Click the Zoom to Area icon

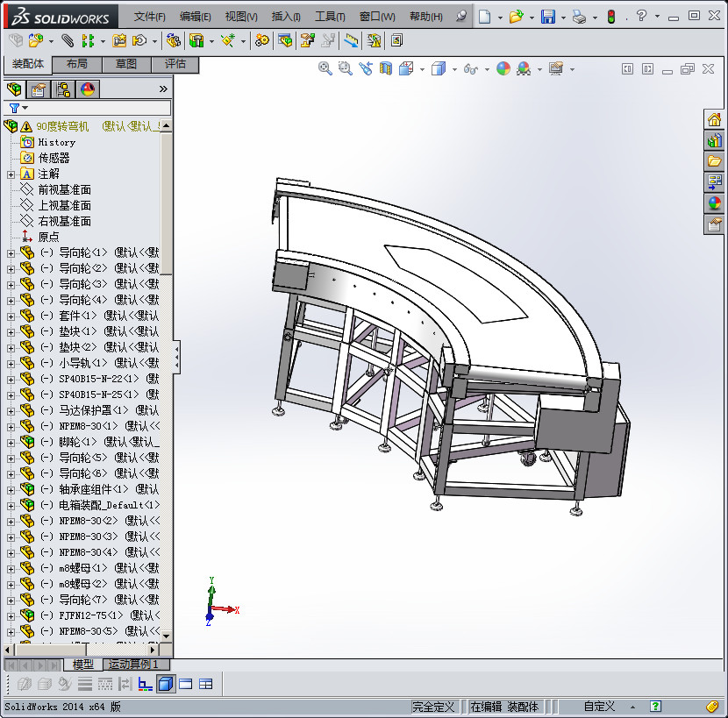click(x=345, y=68)
